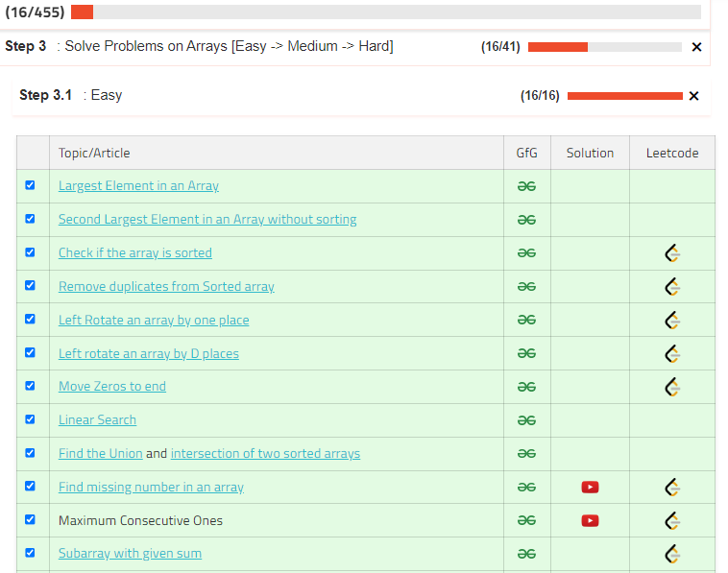Open GfG icon for Find missing number row
The image size is (728, 573).
(526, 488)
